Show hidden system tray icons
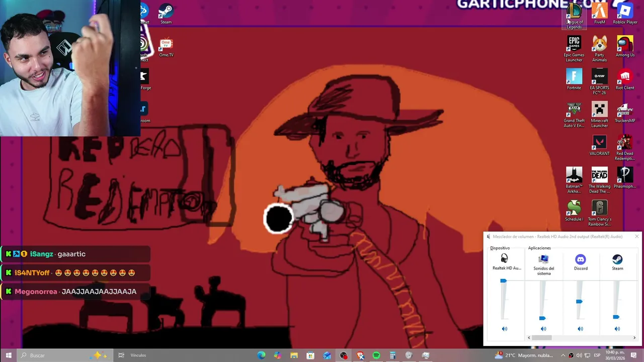The height and width of the screenshot is (362, 644). [x=563, y=355]
